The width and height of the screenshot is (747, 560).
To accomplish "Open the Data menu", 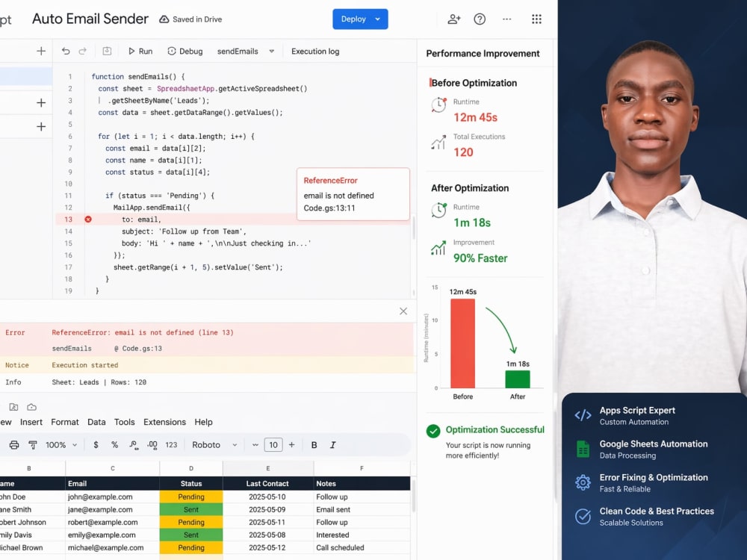I will [x=96, y=422].
